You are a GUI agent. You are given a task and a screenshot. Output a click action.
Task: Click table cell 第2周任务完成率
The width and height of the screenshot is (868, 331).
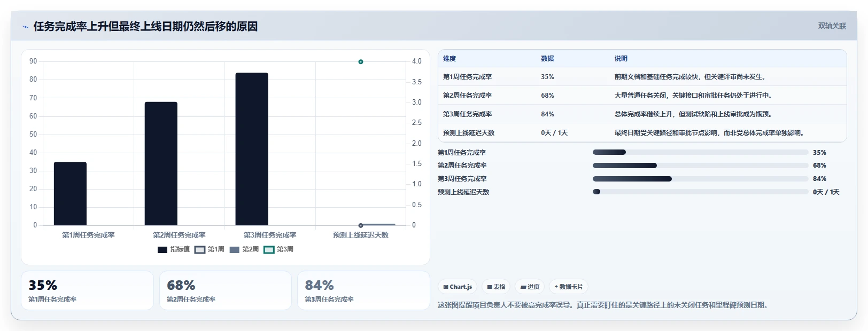click(x=468, y=96)
